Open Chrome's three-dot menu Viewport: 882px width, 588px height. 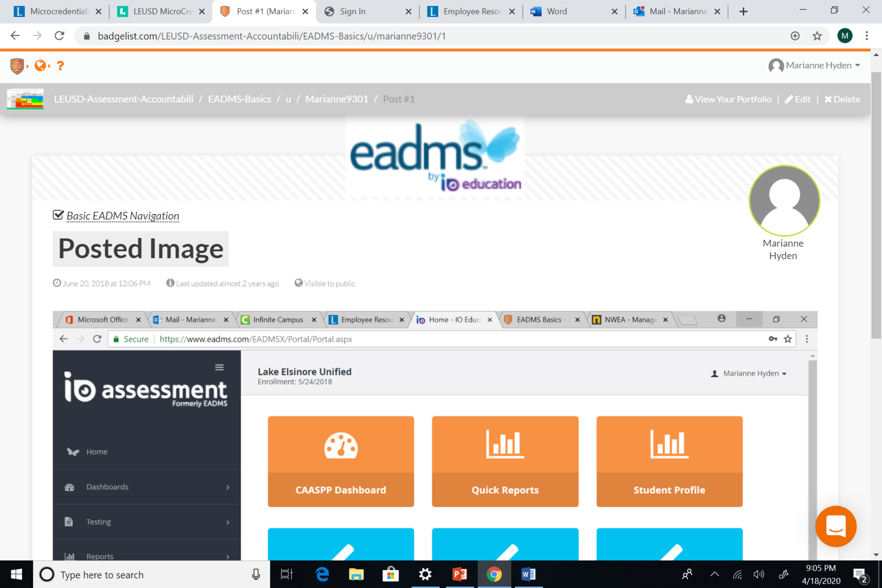[866, 36]
